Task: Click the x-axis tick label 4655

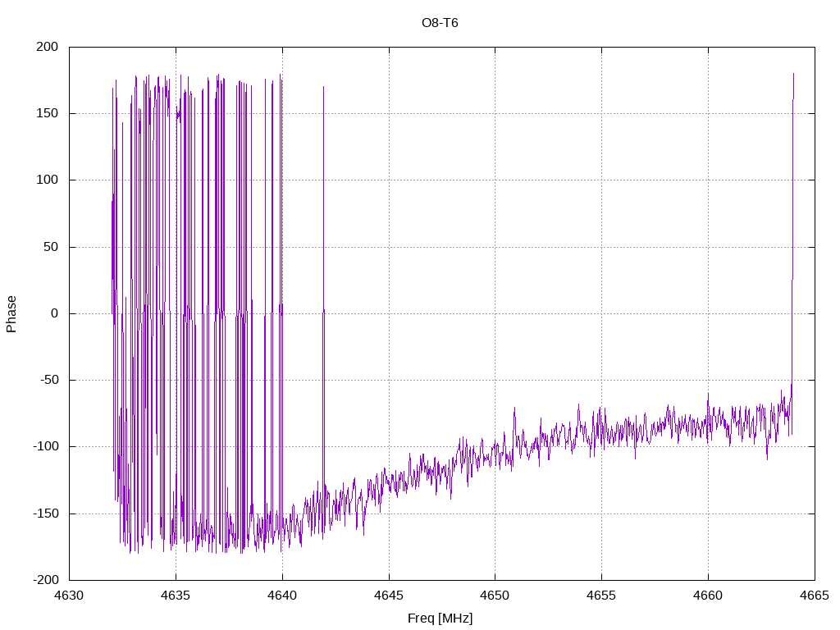Action: (x=601, y=596)
